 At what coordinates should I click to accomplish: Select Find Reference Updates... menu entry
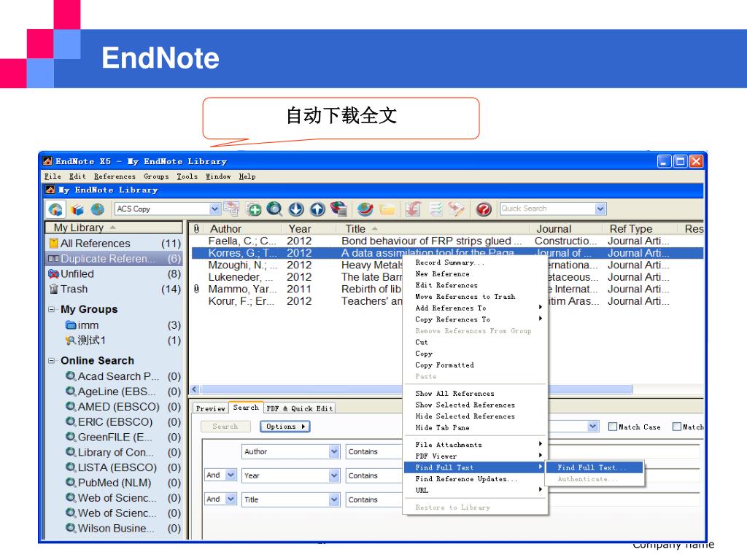pyautogui.click(x=474, y=479)
